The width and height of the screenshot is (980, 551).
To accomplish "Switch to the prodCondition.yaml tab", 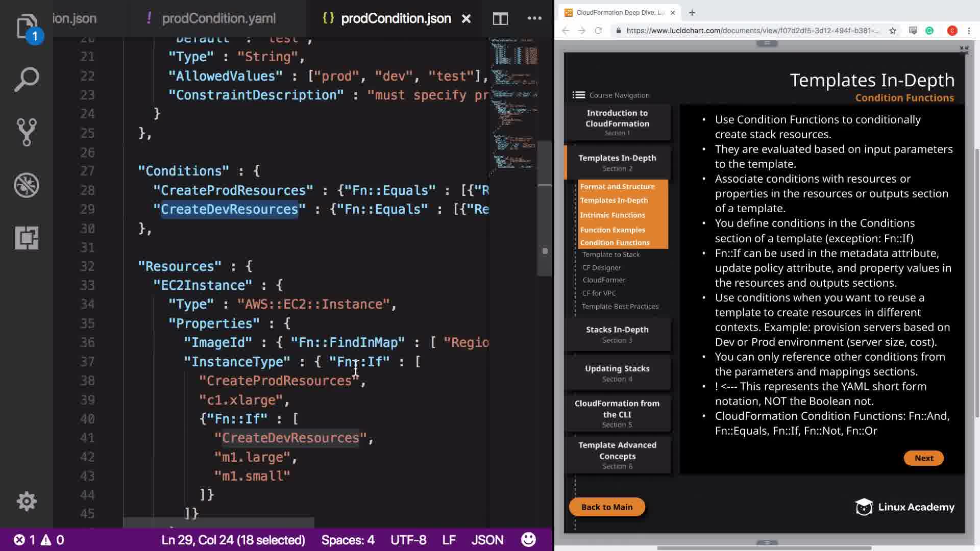I will pos(218,19).
